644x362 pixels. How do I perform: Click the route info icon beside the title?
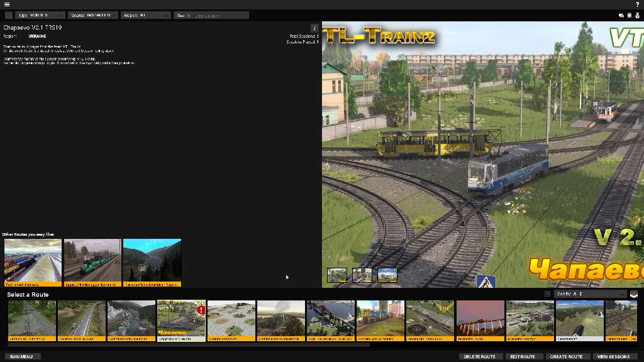point(314,28)
